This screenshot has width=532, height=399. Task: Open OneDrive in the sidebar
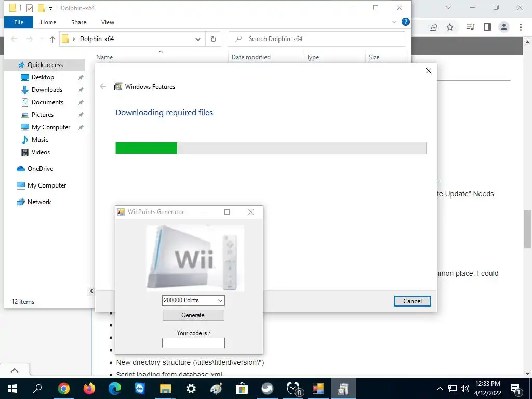40,169
